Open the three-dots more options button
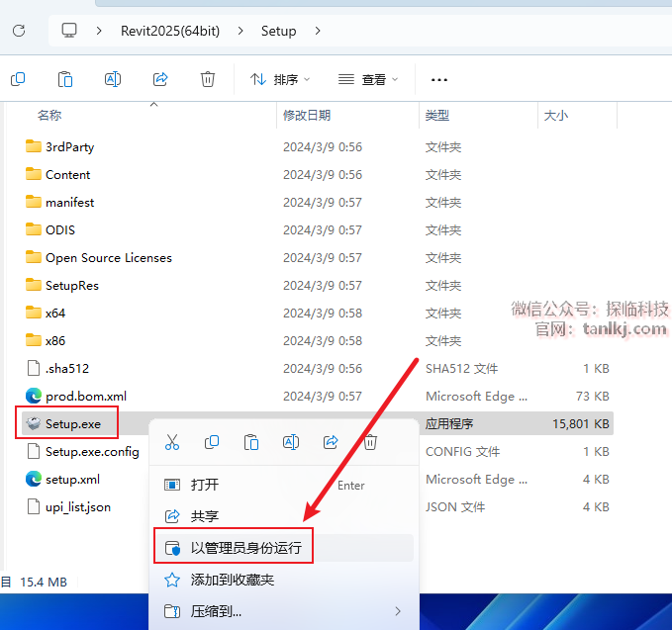 pos(439,79)
